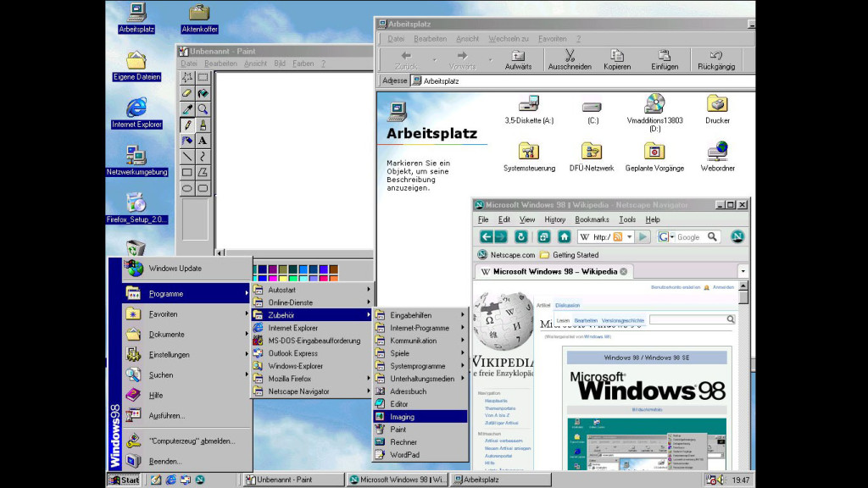Click the Netscape.com bookmark link
Viewport: 868px width, 488px height.
click(x=507, y=255)
